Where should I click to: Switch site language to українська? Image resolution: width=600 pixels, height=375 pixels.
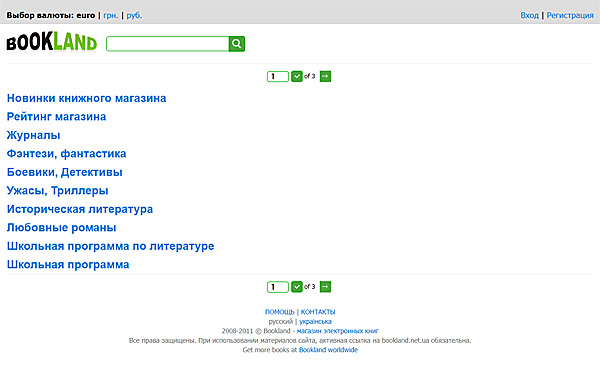[x=315, y=321]
